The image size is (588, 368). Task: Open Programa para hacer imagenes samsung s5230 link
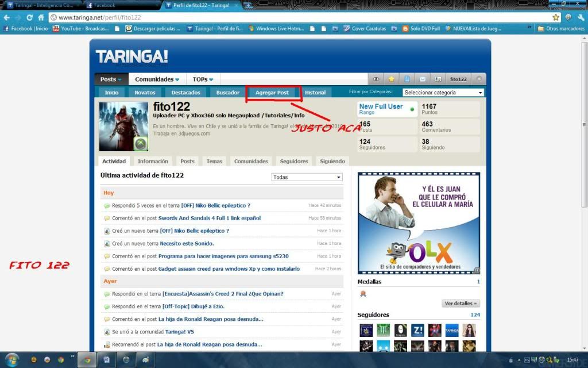(223, 256)
